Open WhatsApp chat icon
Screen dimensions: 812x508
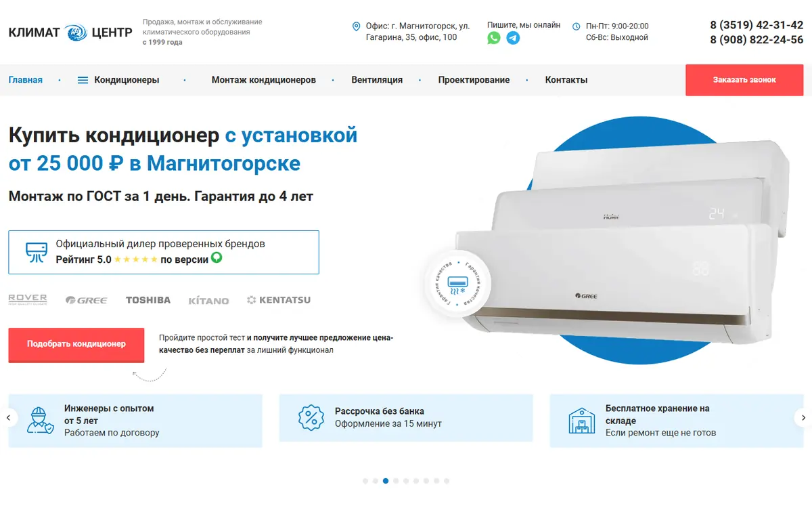click(494, 38)
